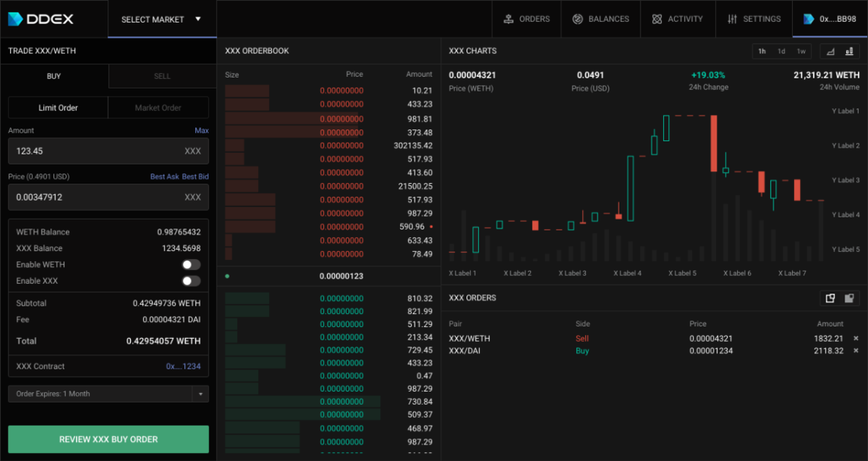The image size is (868, 461).
Task: Select the ask row with amount 10.21
Action: (329, 90)
